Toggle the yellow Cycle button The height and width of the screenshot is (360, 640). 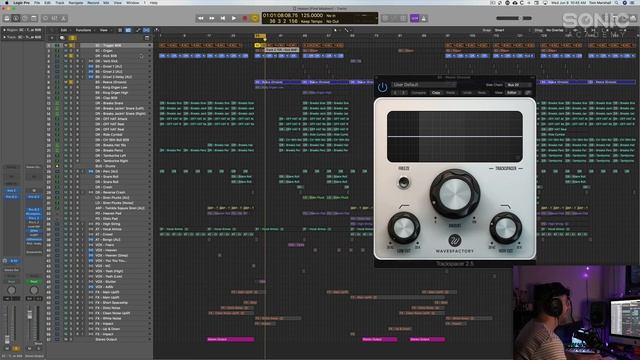(x=255, y=18)
